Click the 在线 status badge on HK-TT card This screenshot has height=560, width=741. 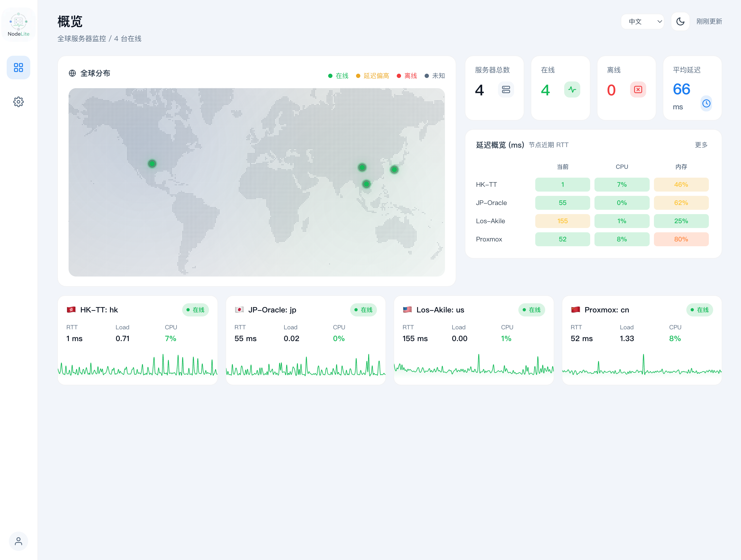pos(195,310)
